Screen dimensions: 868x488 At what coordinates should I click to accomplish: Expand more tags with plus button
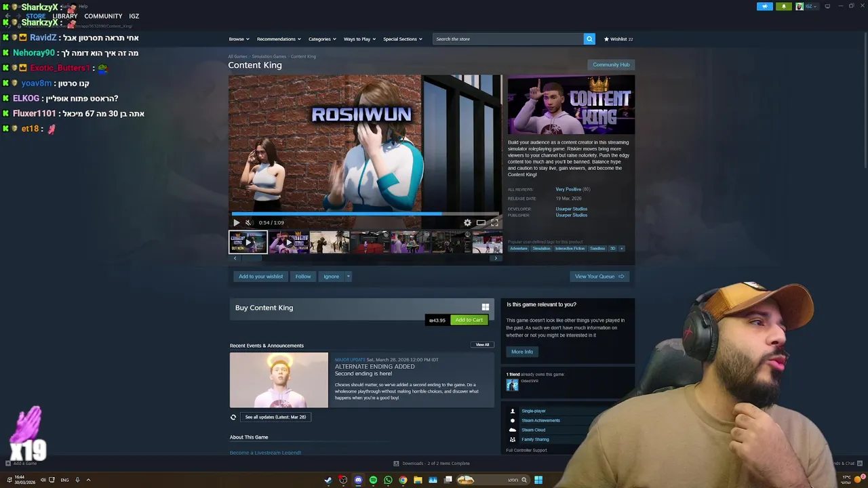click(621, 249)
